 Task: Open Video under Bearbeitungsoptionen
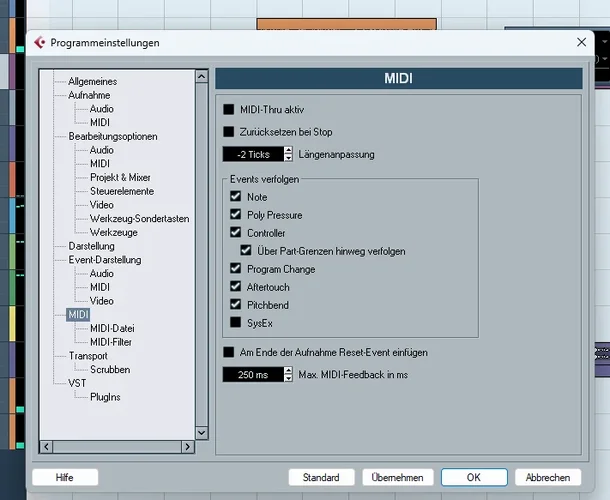tap(102, 205)
